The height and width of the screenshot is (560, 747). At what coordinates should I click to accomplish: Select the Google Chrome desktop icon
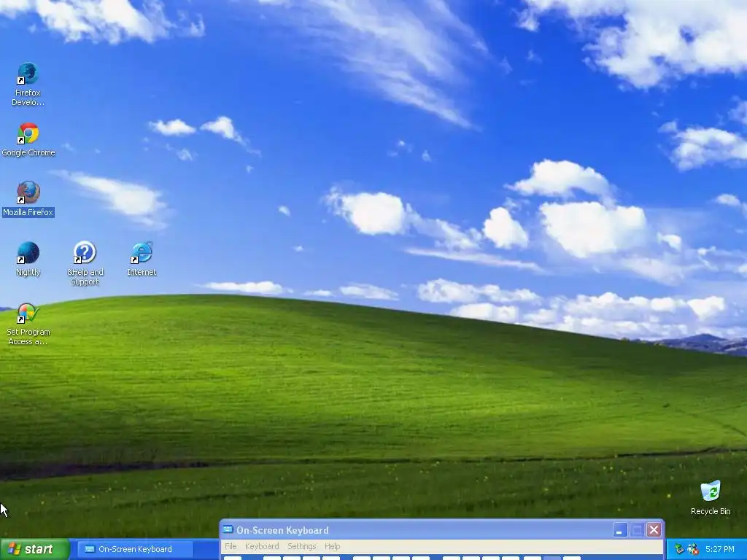pos(28,139)
